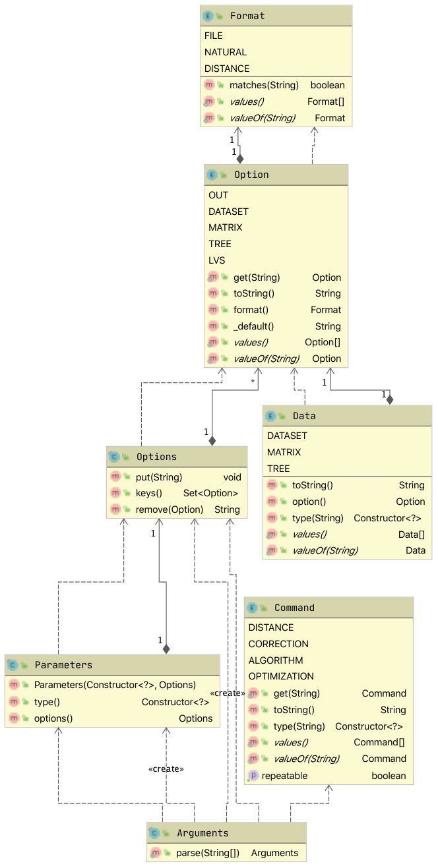
Task: Click the toString() method in Command
Action: pos(294,710)
